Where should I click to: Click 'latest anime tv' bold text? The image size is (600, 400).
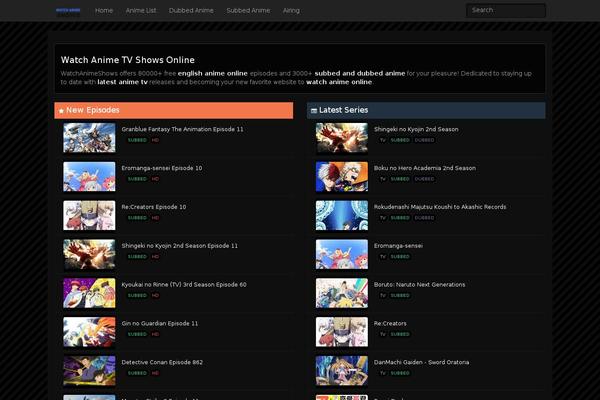122,82
